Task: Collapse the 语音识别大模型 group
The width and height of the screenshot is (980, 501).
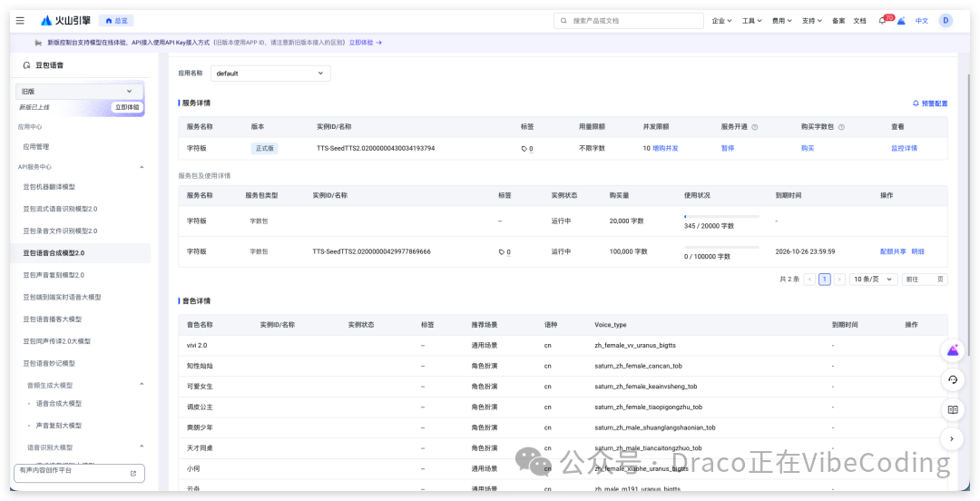Action: coord(142,447)
